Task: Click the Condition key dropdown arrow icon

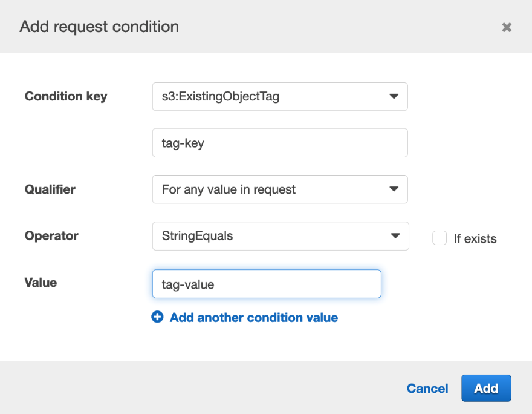Action: 394,96
